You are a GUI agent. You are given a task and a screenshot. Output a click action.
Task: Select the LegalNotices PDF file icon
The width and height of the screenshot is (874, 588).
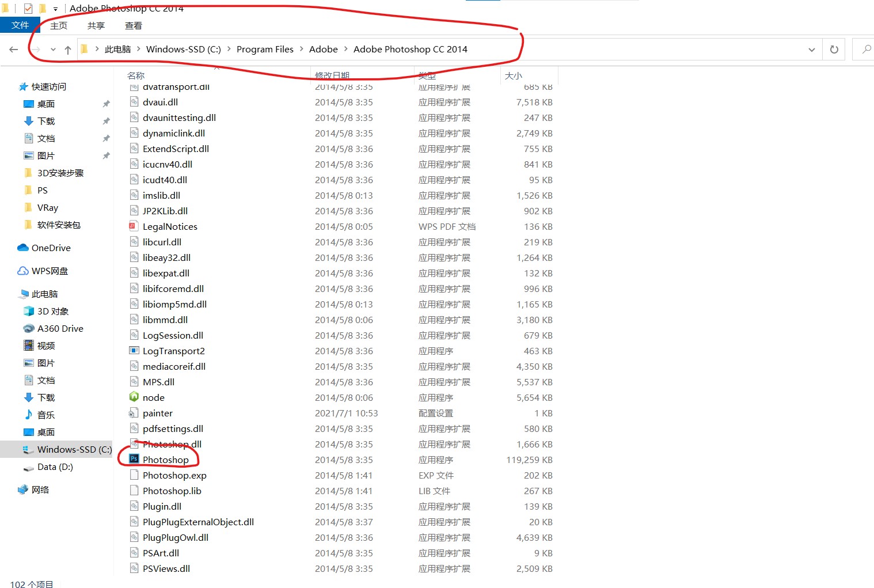coord(134,226)
